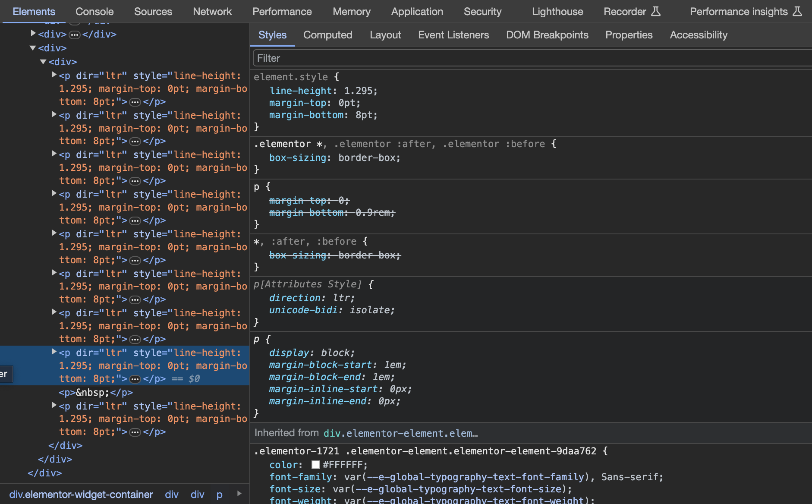
Task: Click the ellipsis in the last p element
Action: [x=135, y=432]
